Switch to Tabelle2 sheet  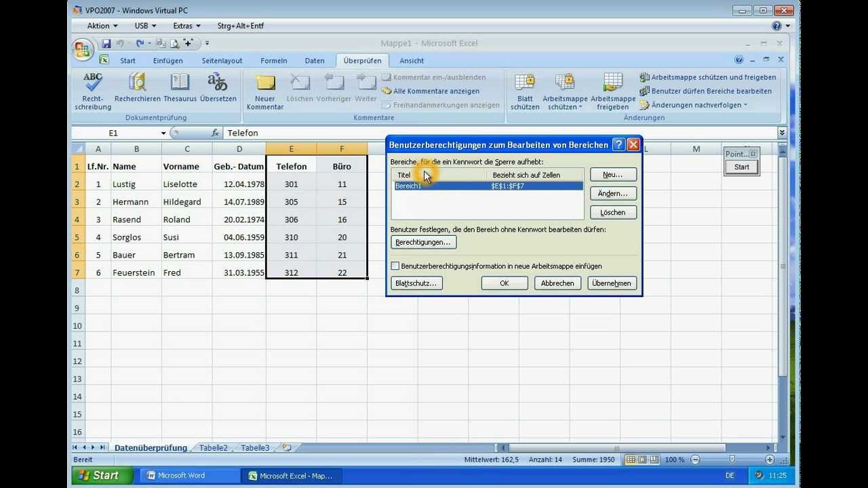[x=214, y=448]
